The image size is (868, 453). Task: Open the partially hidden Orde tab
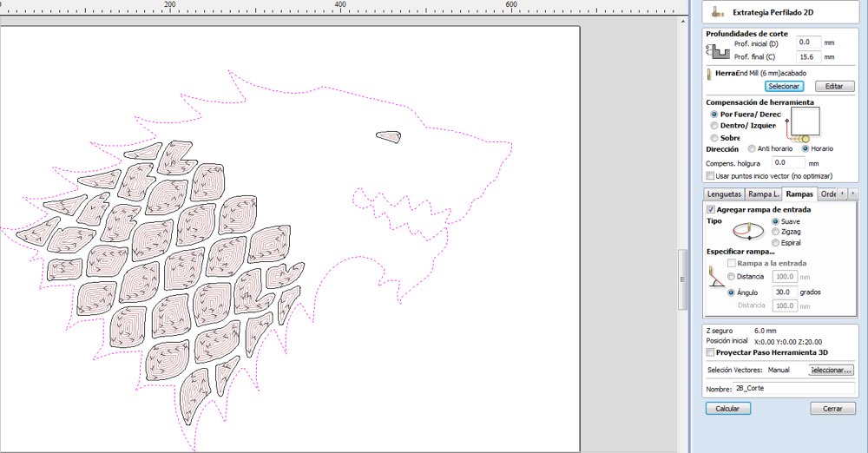827,194
